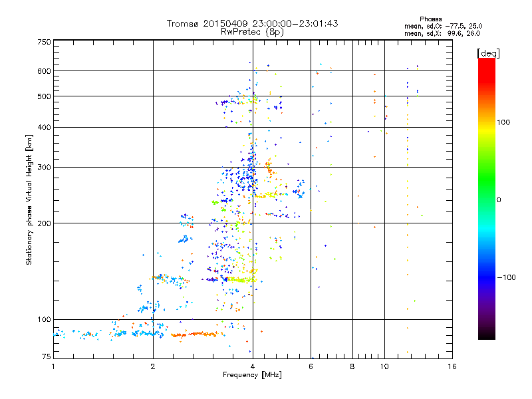Click the orange E-layer trace near 90 km

point(198,334)
